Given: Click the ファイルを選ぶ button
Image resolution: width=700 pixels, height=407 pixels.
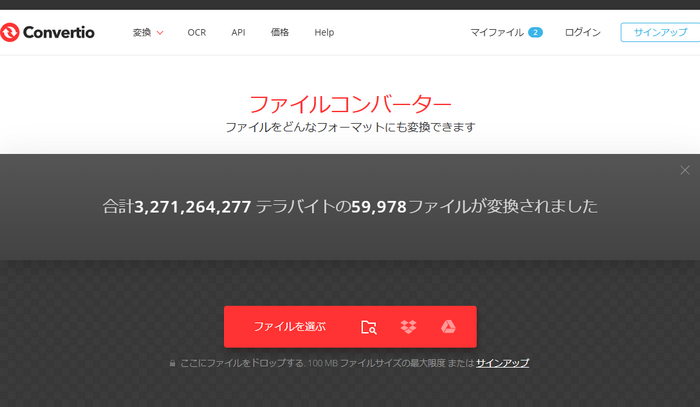Looking at the screenshot, I should point(290,327).
